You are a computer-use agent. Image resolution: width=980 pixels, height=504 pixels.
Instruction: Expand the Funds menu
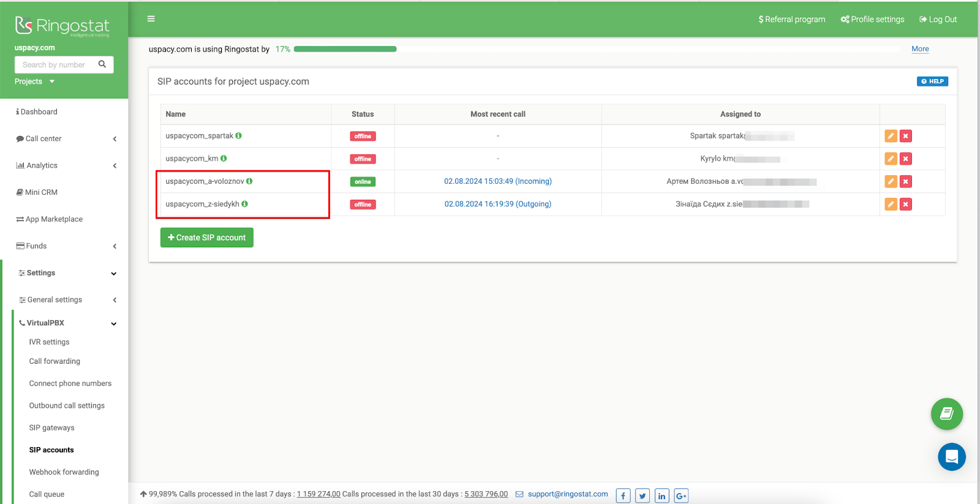tap(67, 246)
